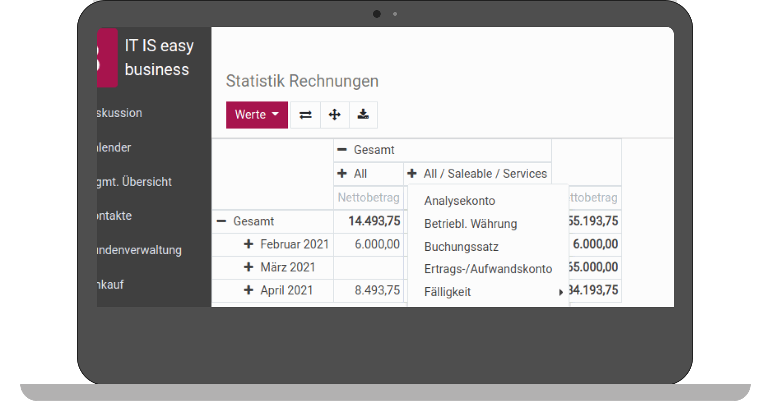770x402 pixels.
Task: Click the 14.493,75 Gesamt cell
Action: (374, 221)
